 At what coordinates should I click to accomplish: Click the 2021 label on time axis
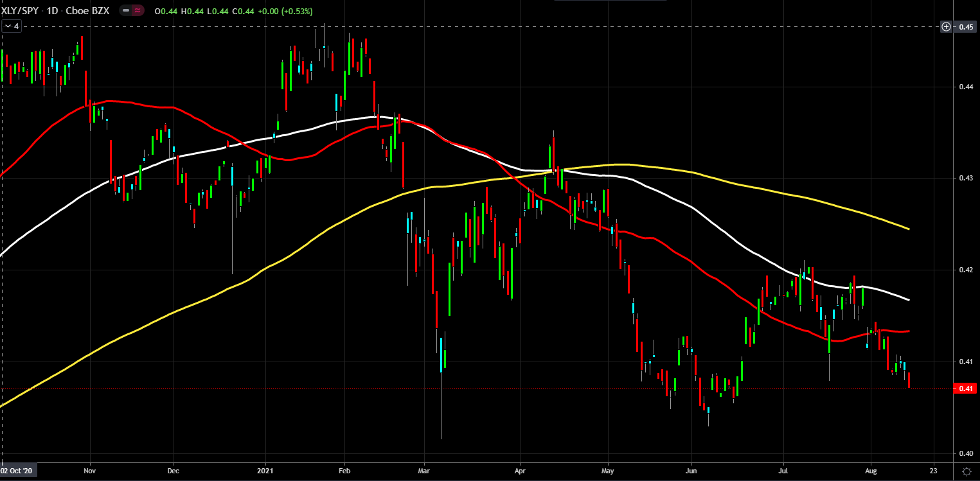[265, 470]
